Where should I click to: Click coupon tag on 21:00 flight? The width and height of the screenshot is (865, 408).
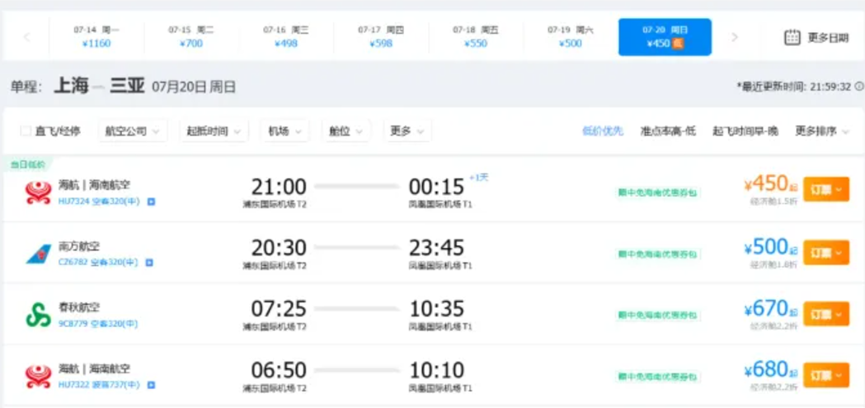pyautogui.click(x=658, y=193)
